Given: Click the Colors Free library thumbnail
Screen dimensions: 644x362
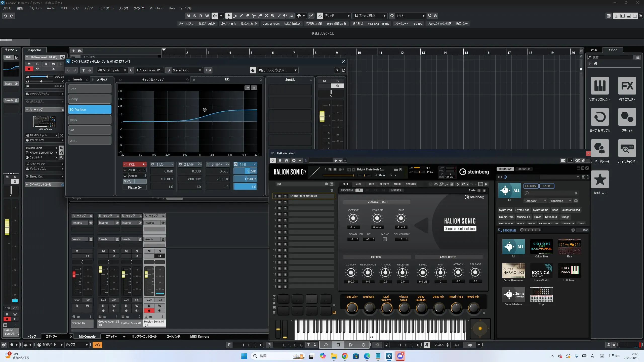Looking at the screenshot, I should coord(541,247).
